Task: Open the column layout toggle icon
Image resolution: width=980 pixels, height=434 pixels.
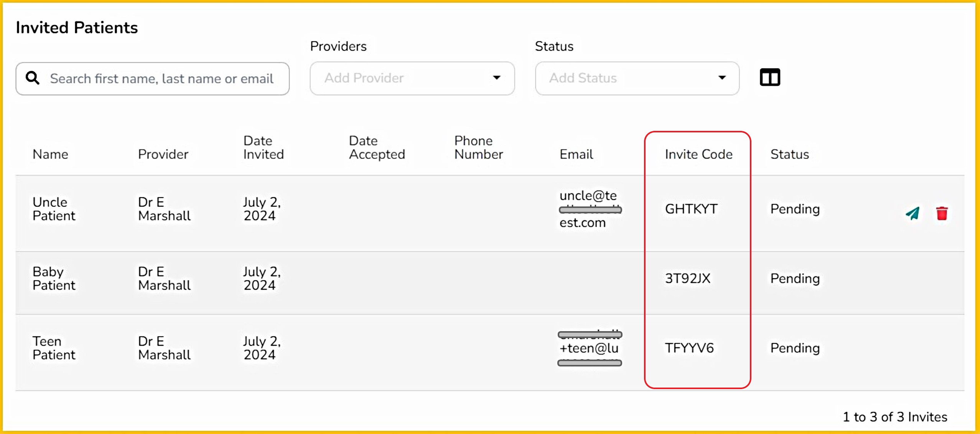Action: coord(770,78)
